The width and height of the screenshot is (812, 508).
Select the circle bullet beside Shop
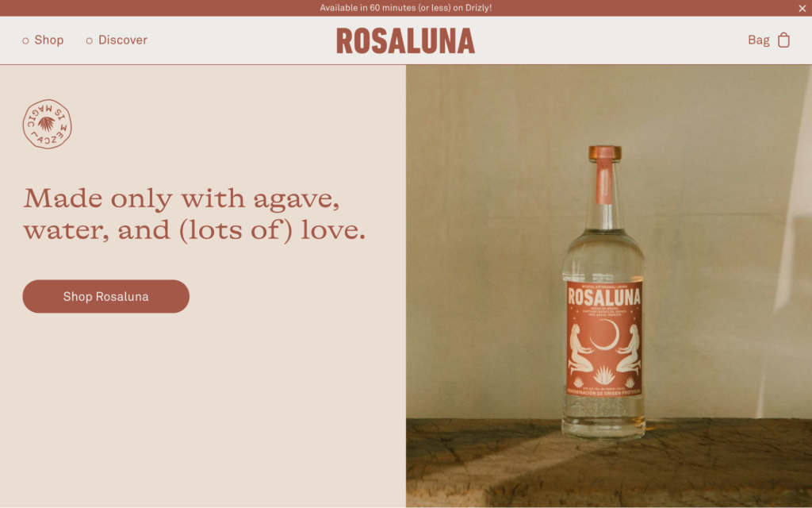click(x=25, y=40)
